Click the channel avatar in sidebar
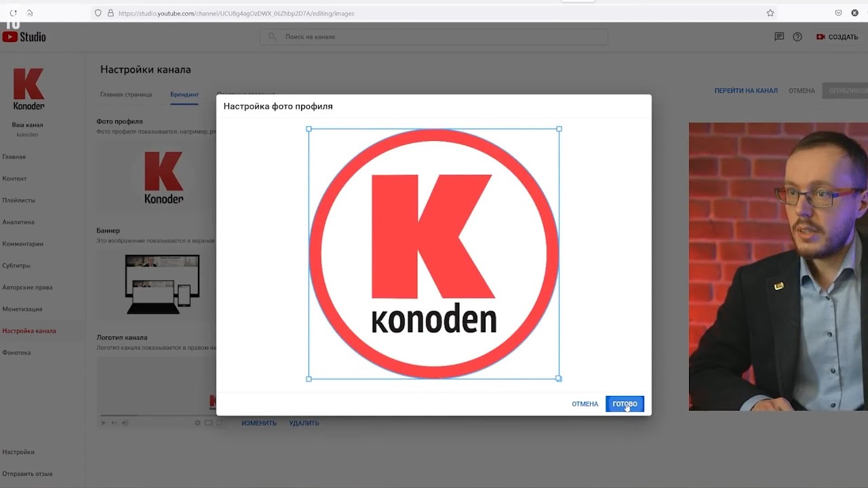The height and width of the screenshot is (488, 868). [28, 89]
